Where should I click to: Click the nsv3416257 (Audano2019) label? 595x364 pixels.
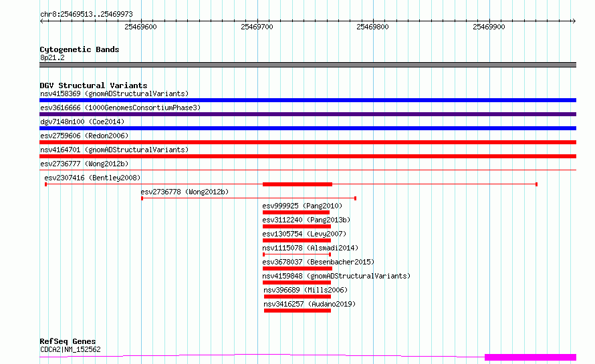click(x=310, y=304)
